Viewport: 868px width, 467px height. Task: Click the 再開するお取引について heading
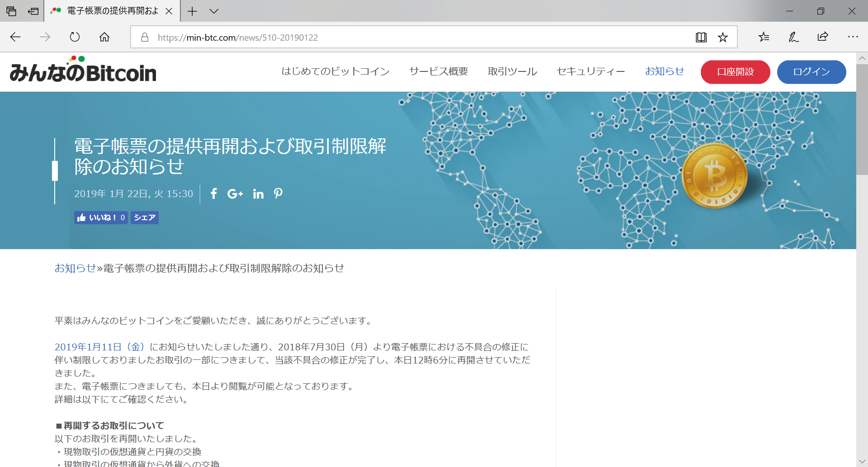click(x=109, y=425)
